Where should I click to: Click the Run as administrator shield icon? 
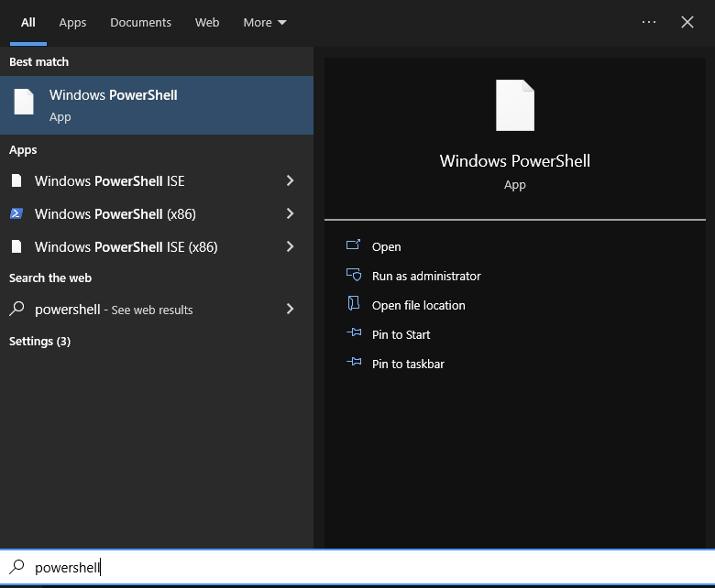354,276
